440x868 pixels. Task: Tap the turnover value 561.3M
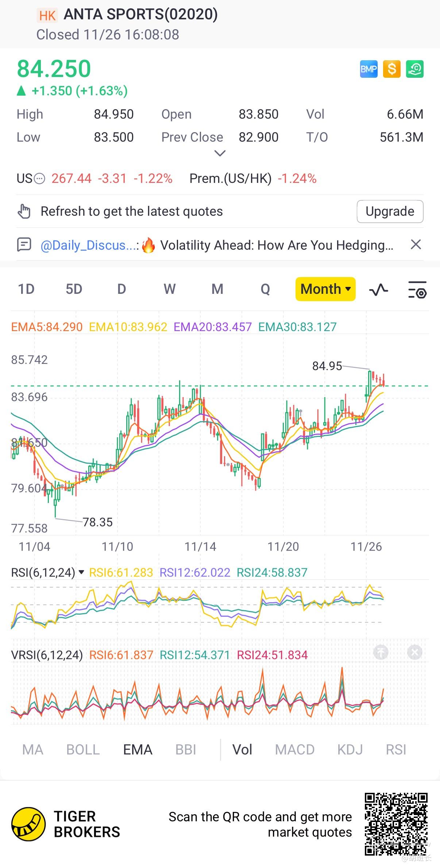click(x=402, y=137)
